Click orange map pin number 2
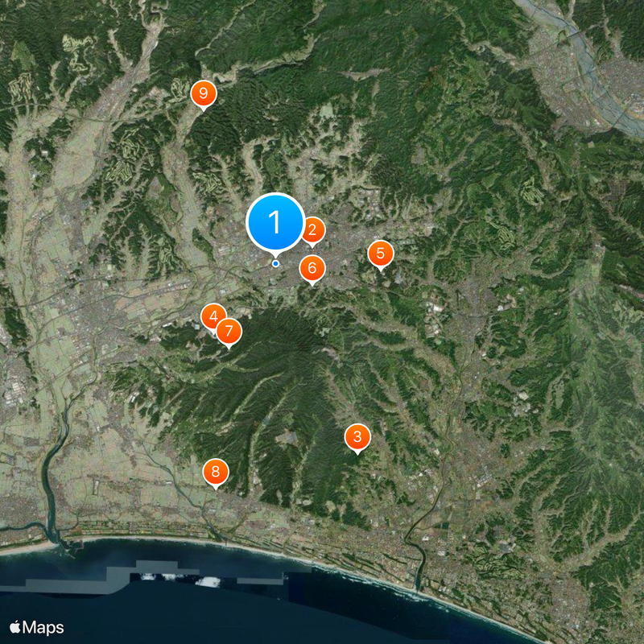Viewport: 644px width, 644px height. point(313,230)
